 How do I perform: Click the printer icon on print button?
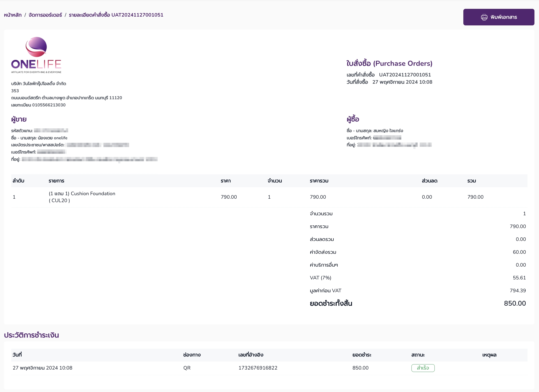(x=484, y=17)
